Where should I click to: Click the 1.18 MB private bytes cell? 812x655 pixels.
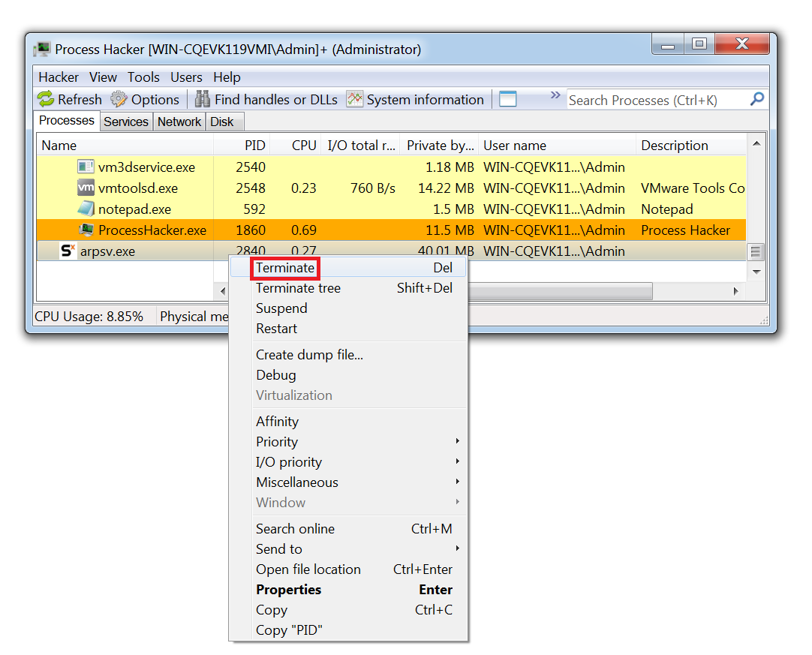[x=450, y=167]
